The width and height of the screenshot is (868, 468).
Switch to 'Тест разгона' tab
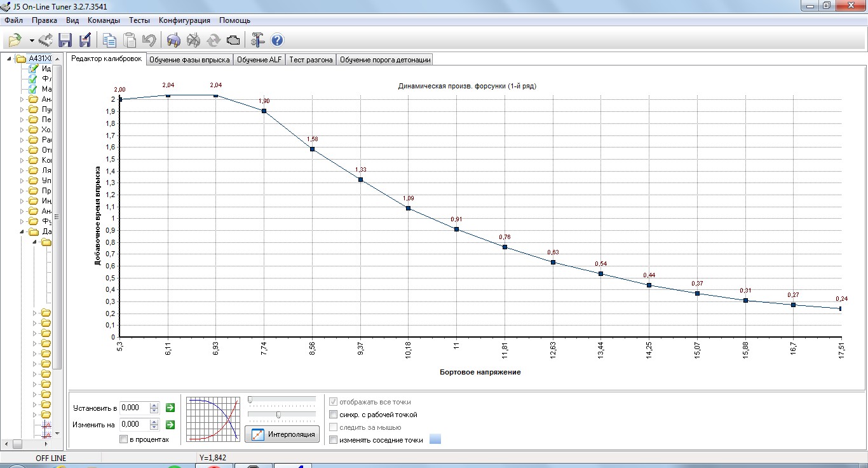311,60
